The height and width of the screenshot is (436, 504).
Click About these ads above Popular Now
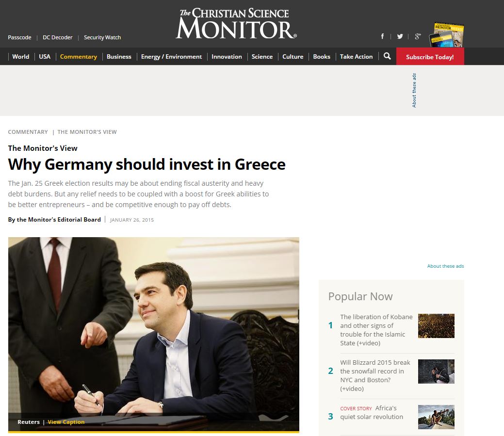445,266
